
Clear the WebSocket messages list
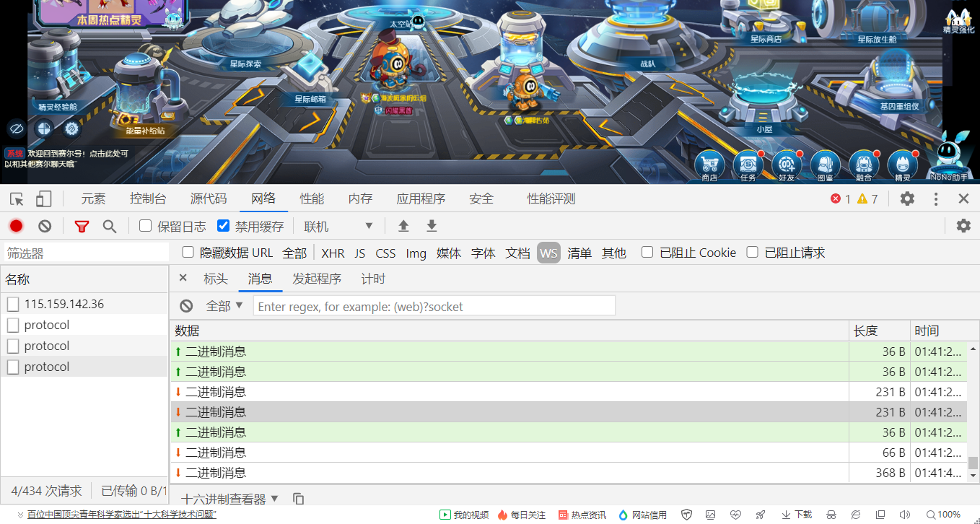[x=186, y=306]
